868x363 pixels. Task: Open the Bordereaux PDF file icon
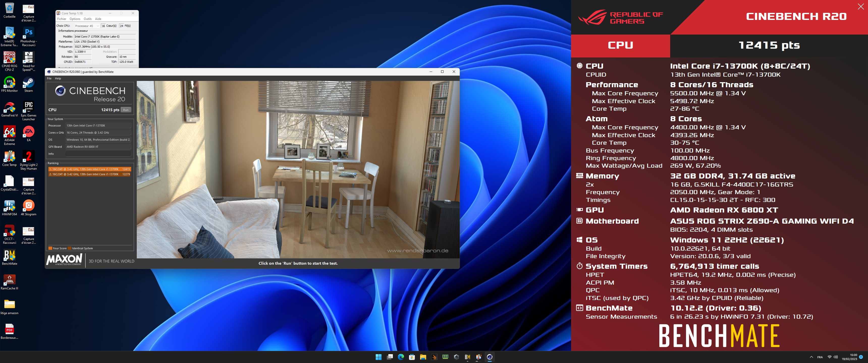pos(9,331)
